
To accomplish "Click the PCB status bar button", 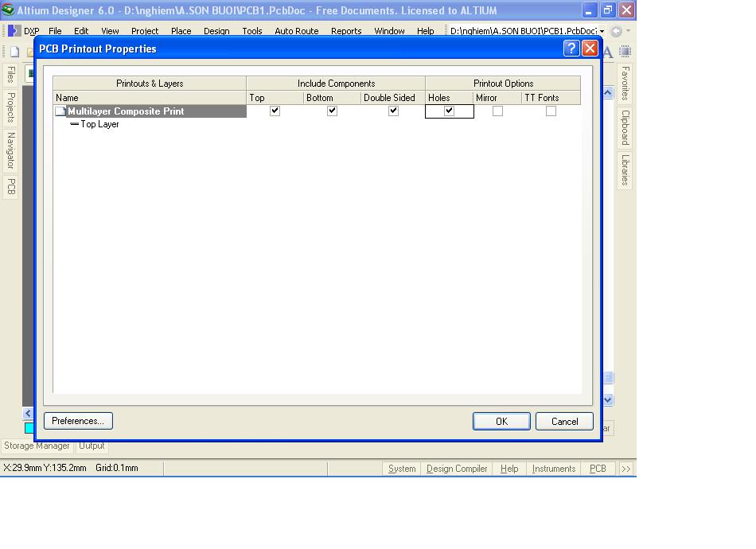I will 598,469.
